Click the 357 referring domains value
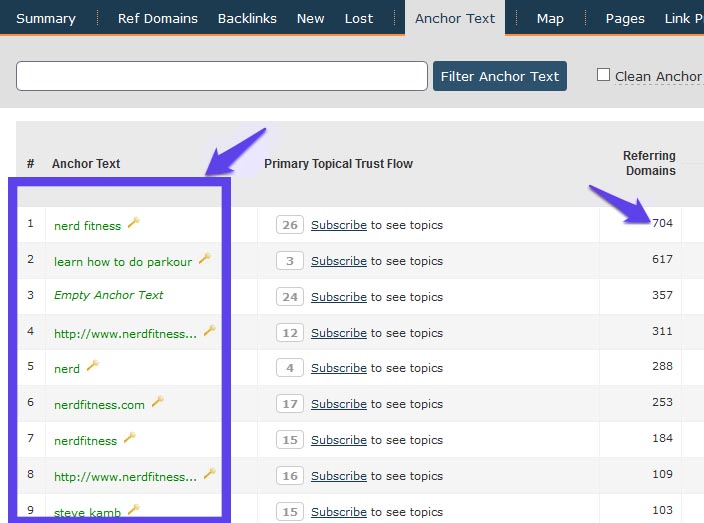The width and height of the screenshot is (704, 523). point(662,295)
